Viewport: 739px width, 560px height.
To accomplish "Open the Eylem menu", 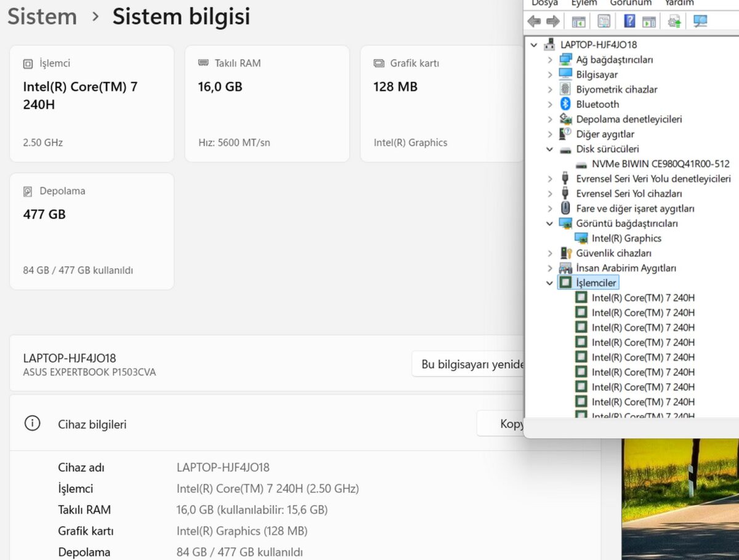I will pos(584,3).
